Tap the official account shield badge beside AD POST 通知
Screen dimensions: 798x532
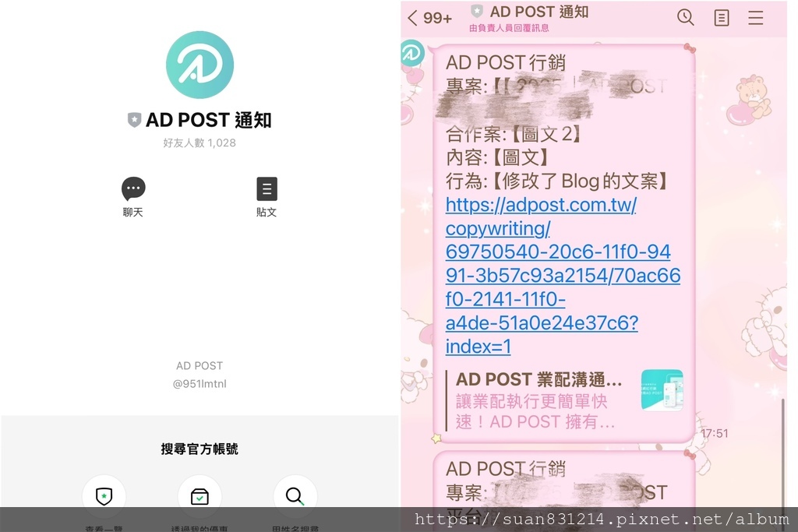coord(134,120)
